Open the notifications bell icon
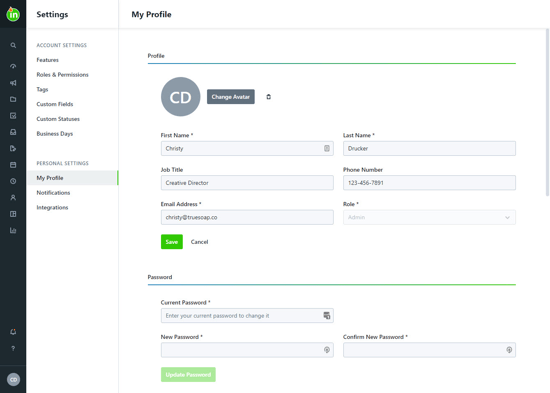Viewport: 550px width, 393px height. point(13,332)
